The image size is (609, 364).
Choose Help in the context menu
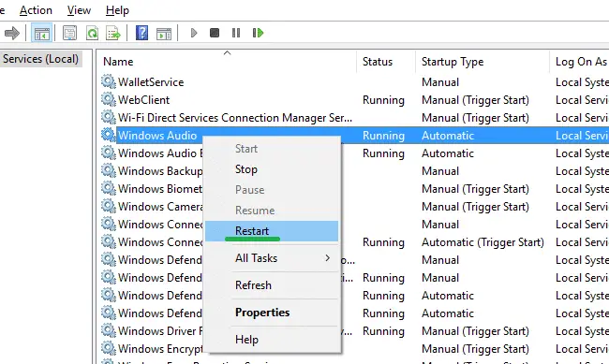[x=272, y=340]
